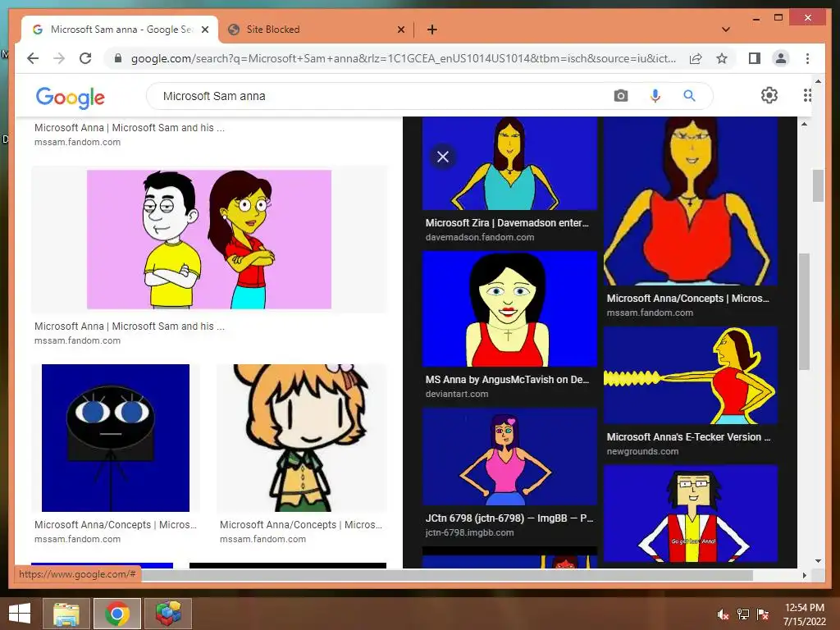This screenshot has width=840, height=630.
Task: Reload the current page
Action: pyautogui.click(x=85, y=58)
